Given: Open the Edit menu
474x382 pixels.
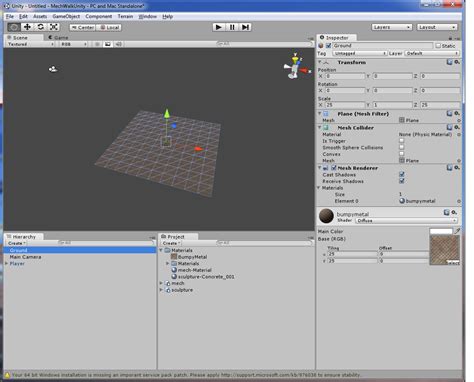Looking at the screenshot, I should (23, 16).
